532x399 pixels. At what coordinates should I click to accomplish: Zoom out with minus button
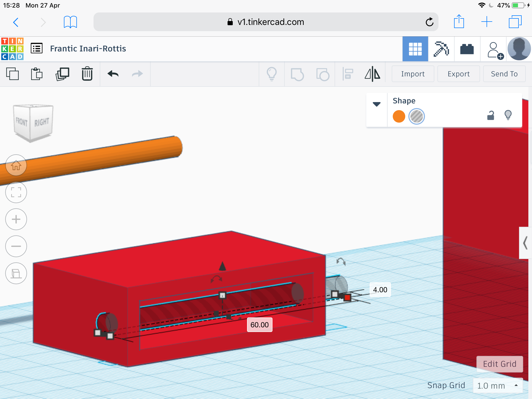16,246
